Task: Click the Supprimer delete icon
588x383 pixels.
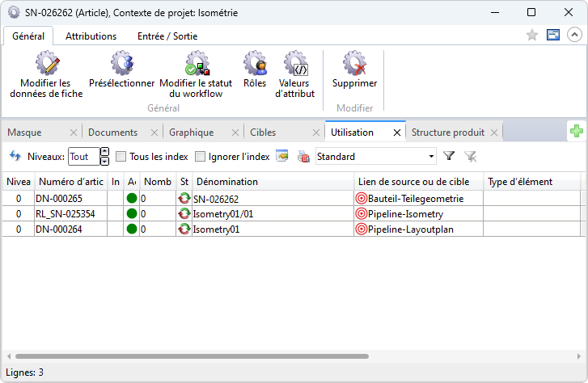Action: [x=354, y=63]
